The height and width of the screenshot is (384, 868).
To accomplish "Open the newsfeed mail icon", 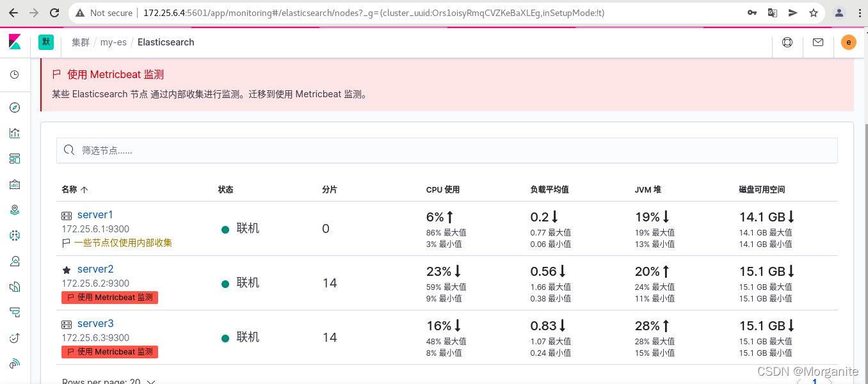I will (x=818, y=42).
